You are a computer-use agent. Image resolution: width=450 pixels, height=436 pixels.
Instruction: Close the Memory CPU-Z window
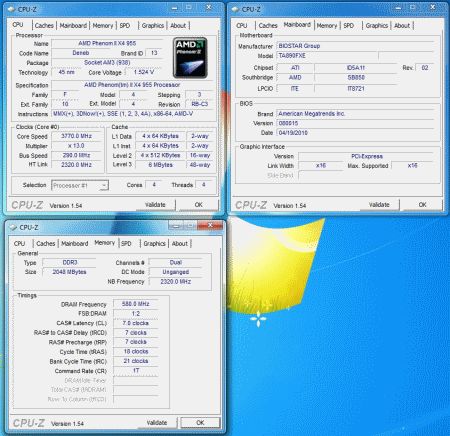[x=210, y=225]
